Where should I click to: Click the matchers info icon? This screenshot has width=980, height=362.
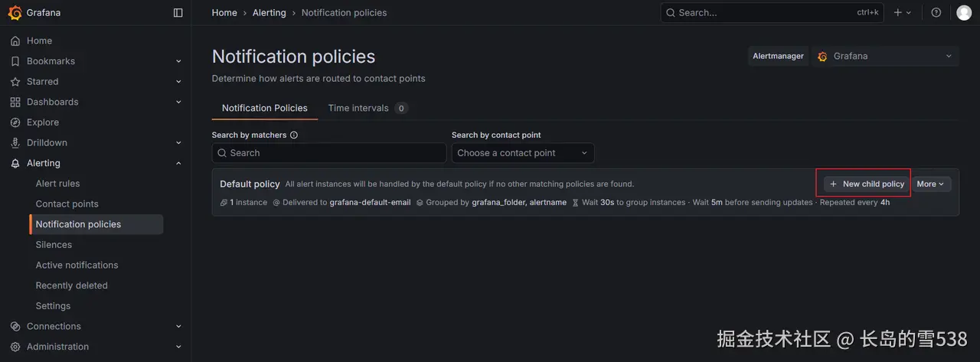(294, 135)
